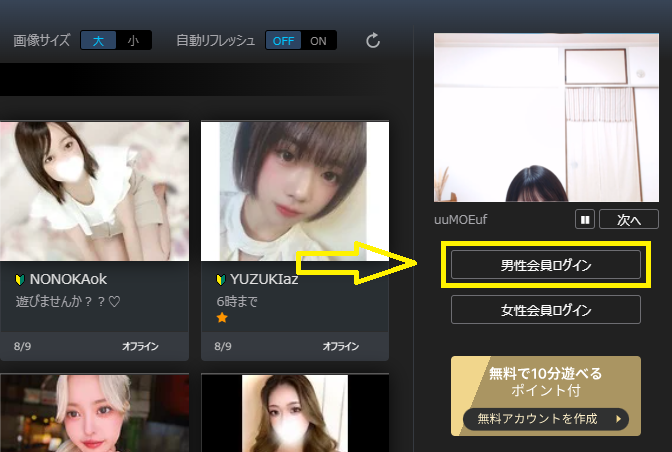Click the 8/9 date on YUZUKIaz card

223,346
